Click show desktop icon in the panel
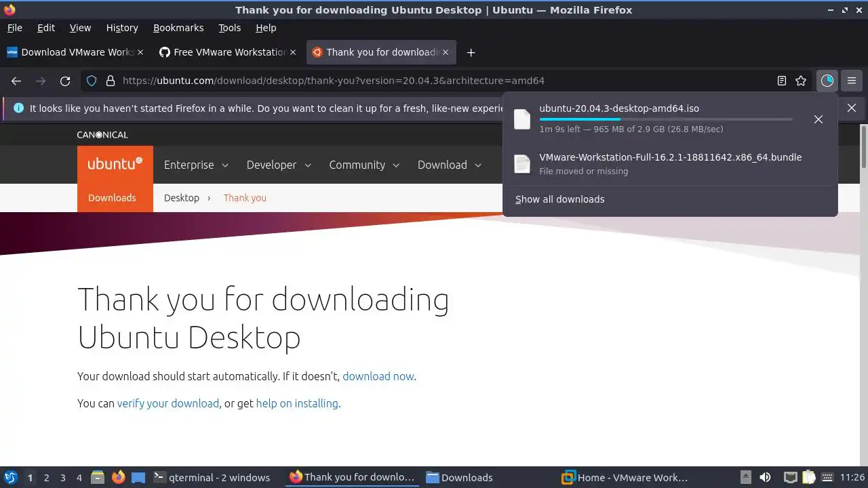This screenshot has width=868, height=488. coord(138,477)
